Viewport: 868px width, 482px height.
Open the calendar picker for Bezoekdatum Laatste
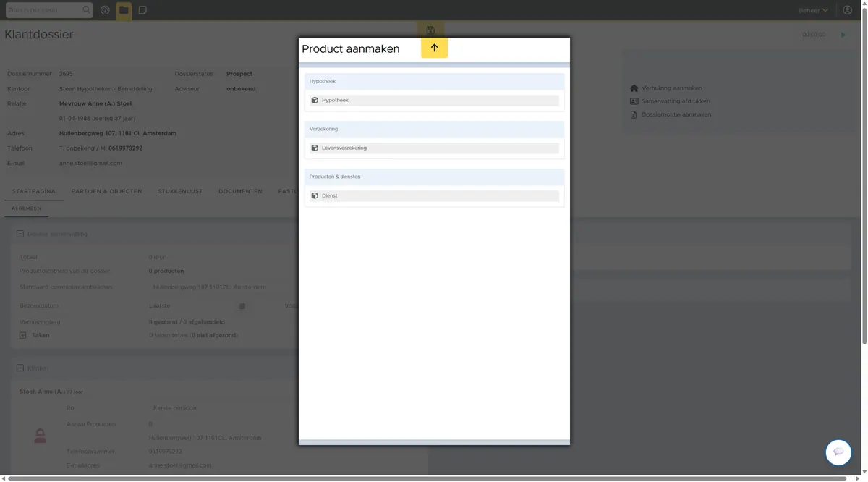point(242,306)
